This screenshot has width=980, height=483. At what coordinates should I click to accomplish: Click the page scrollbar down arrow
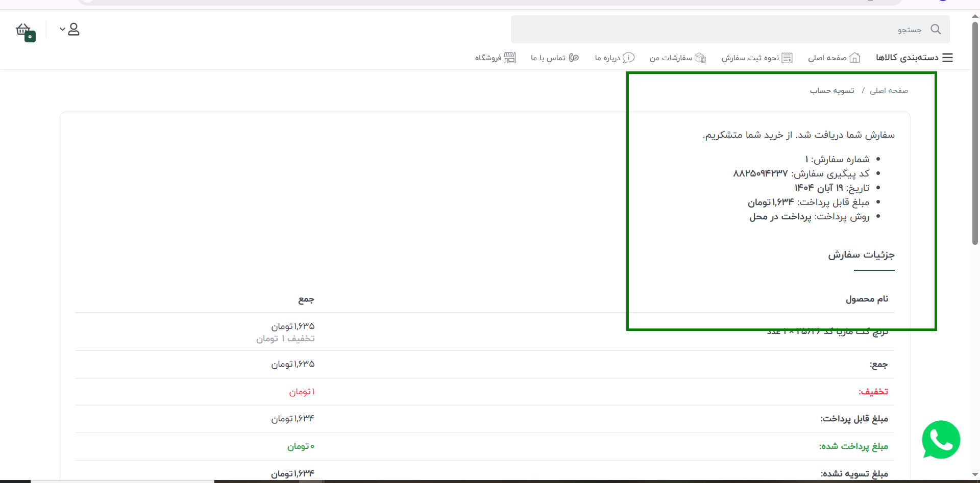click(x=975, y=475)
